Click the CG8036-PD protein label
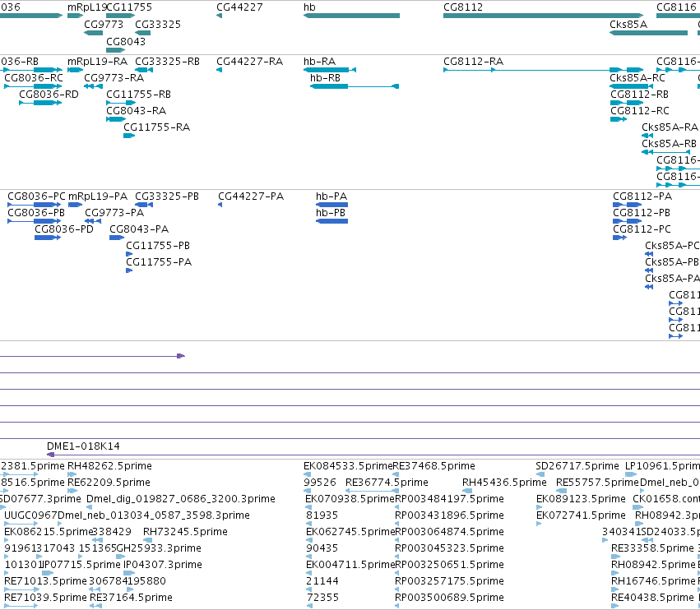Viewport: 700px width, 610px height. pos(64,229)
